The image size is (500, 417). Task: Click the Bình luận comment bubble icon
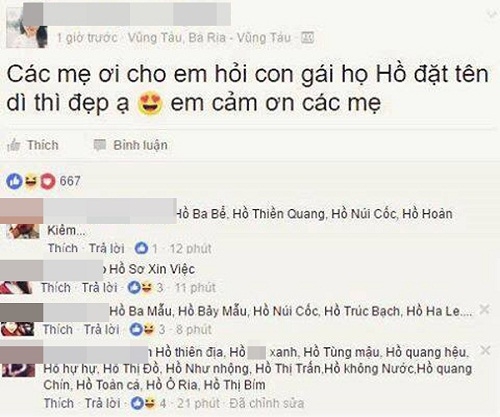100,145
